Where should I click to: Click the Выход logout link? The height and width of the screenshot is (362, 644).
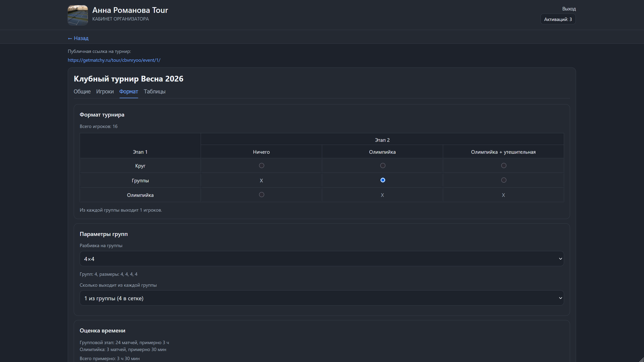[569, 9]
